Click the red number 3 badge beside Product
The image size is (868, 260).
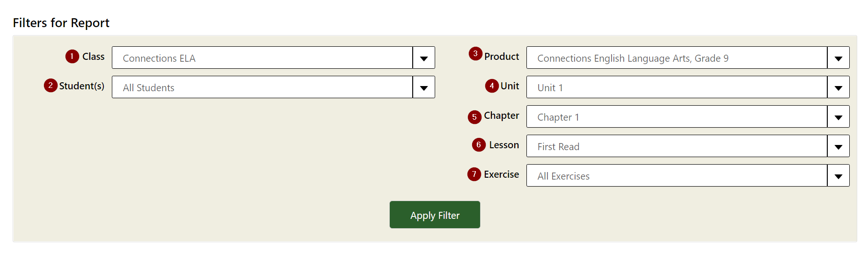pyautogui.click(x=475, y=54)
